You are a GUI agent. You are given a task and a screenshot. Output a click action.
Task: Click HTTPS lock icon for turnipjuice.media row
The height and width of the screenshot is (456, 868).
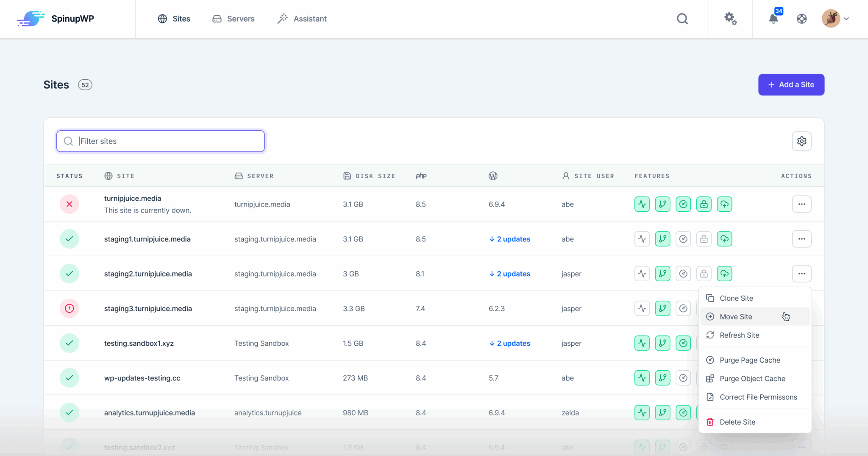[704, 204]
